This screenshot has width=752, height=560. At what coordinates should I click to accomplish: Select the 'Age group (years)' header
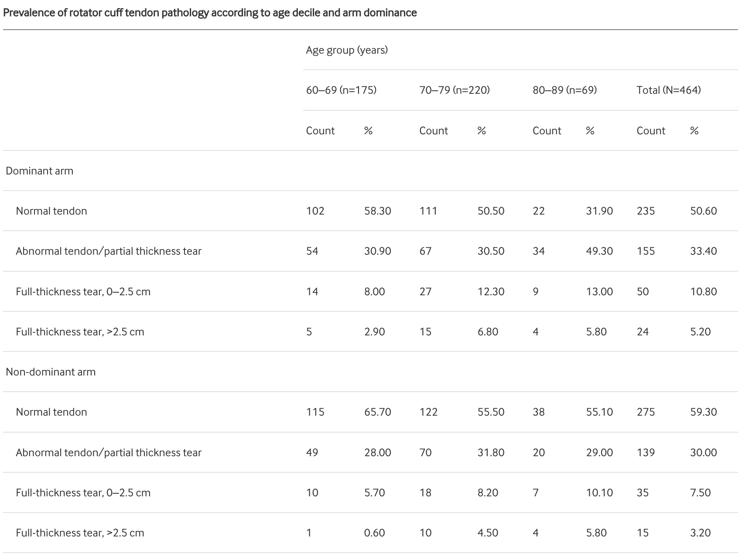click(x=347, y=50)
